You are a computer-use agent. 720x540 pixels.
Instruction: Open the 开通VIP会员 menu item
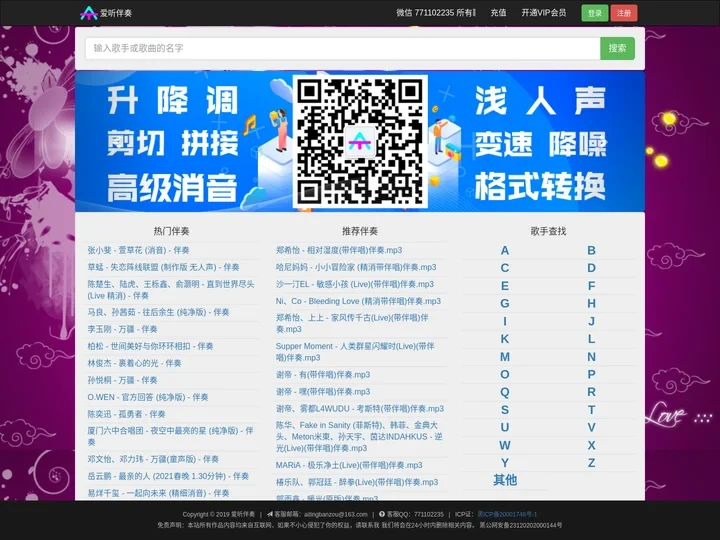(544, 13)
